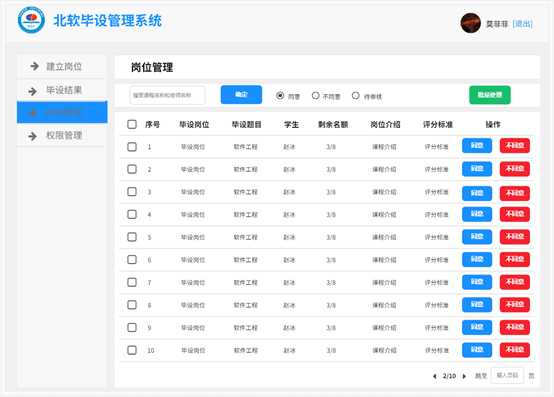This screenshot has height=397, width=554.
Task: Click the blue 确定 button
Action: tap(241, 95)
